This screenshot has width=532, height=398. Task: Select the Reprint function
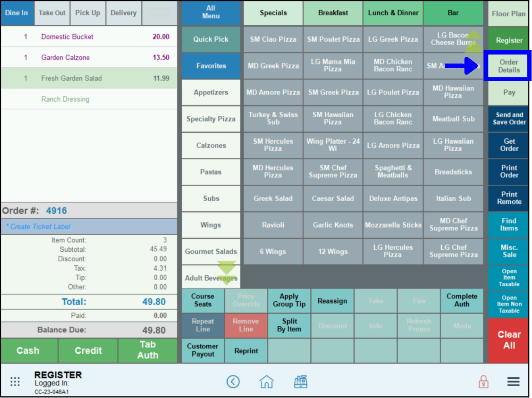tap(246, 351)
